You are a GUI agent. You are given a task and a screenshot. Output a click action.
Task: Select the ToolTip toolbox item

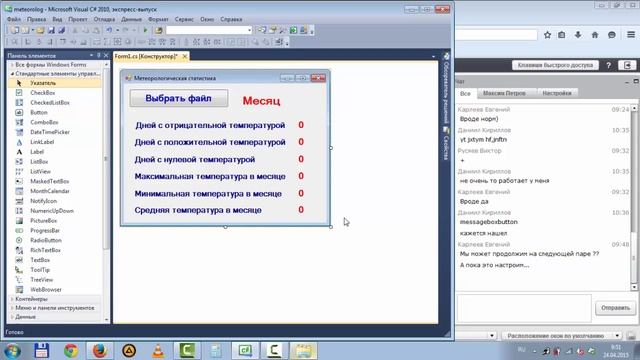(x=40, y=269)
